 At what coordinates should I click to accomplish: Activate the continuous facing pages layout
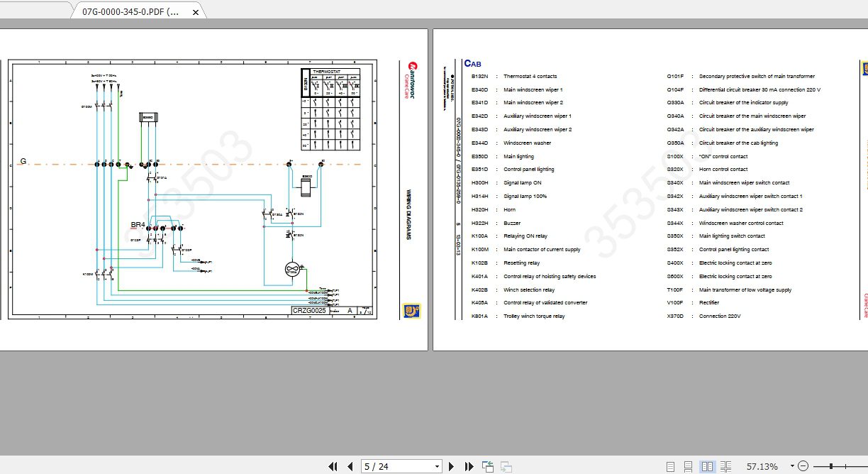tap(727, 466)
